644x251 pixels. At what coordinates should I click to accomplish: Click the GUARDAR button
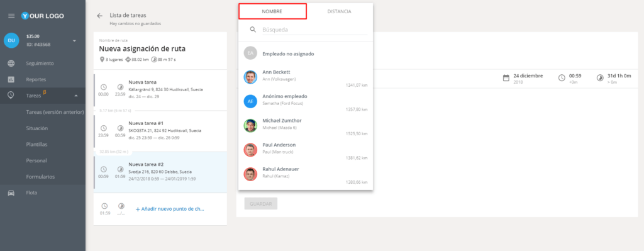pyautogui.click(x=261, y=203)
